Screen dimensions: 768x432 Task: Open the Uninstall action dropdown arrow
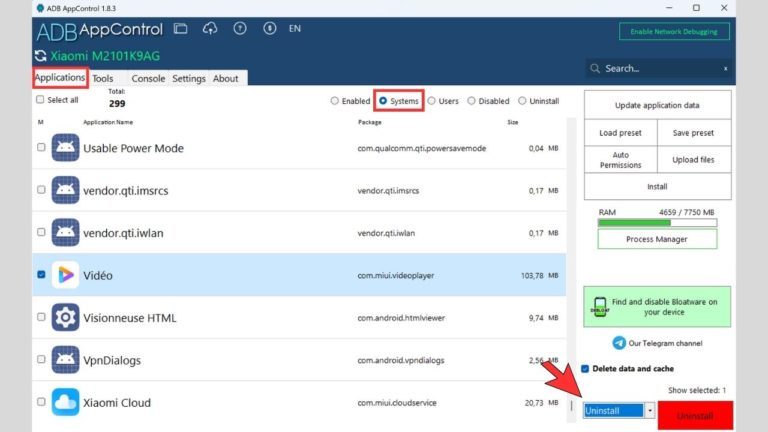click(x=650, y=410)
